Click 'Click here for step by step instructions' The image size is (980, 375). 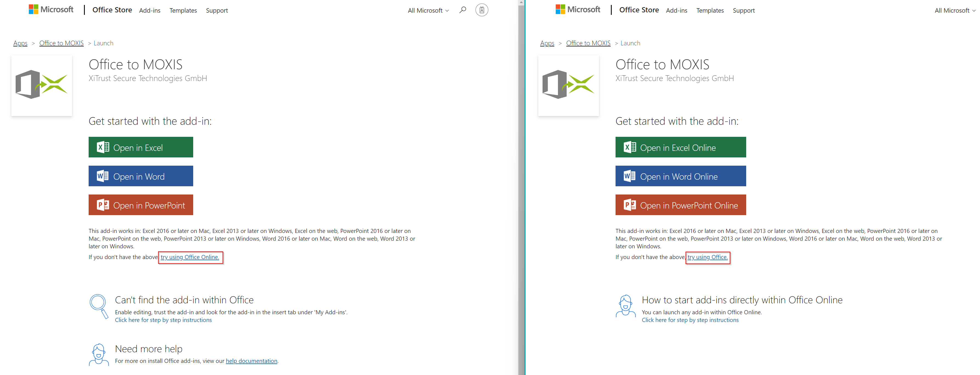point(163,320)
